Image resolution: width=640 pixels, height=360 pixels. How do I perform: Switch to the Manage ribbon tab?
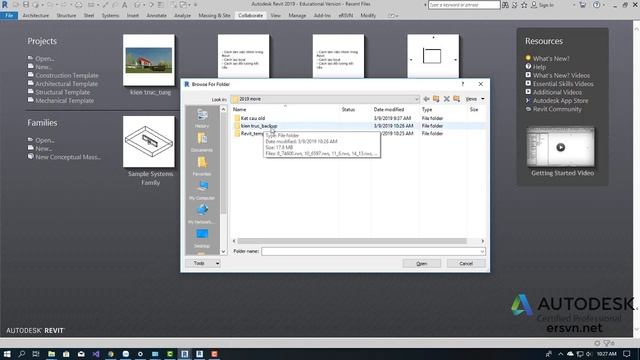(297, 16)
